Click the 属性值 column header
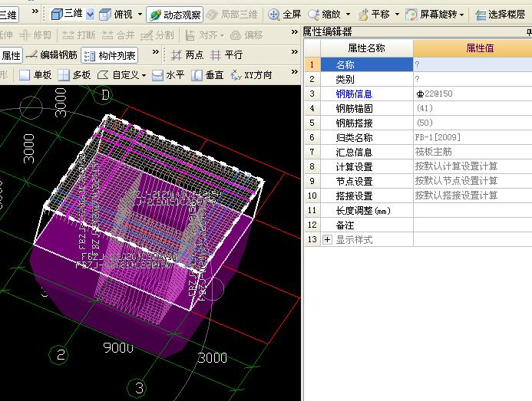532x401 pixels. 473,48
